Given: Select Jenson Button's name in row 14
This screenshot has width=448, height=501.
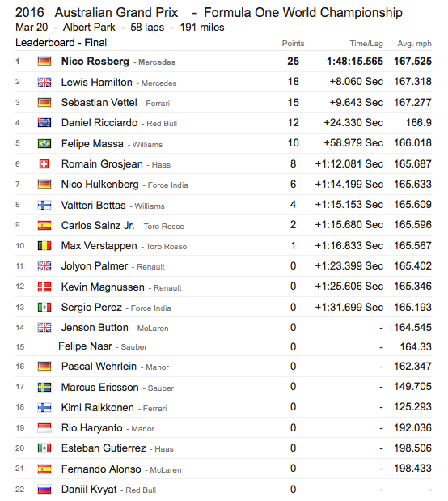Looking at the screenshot, I should (x=95, y=328).
